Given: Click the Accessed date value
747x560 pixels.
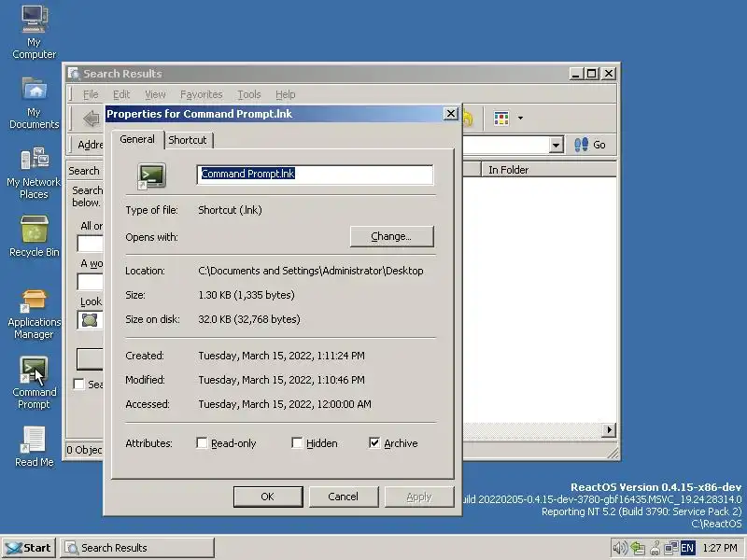Looking at the screenshot, I should tap(285, 404).
